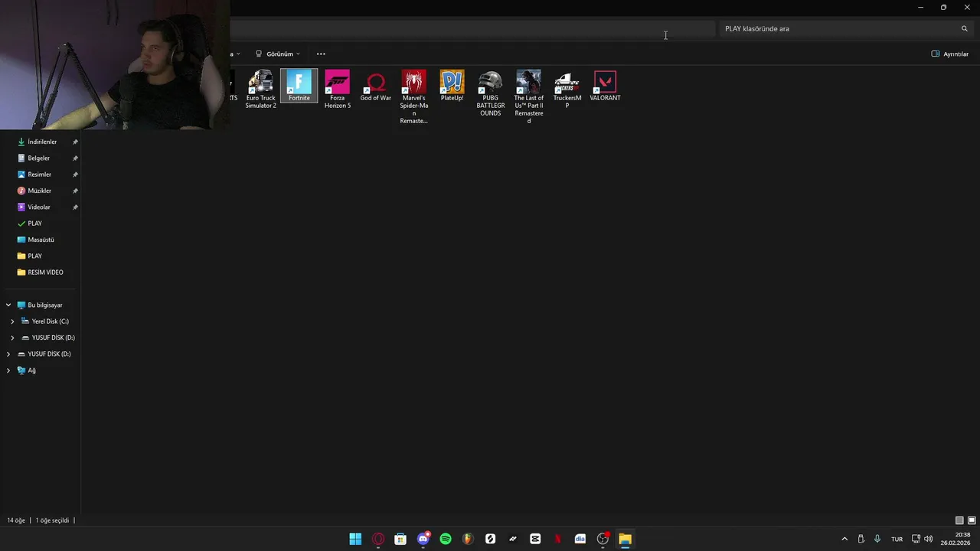Show hidden system tray icons

point(844,539)
